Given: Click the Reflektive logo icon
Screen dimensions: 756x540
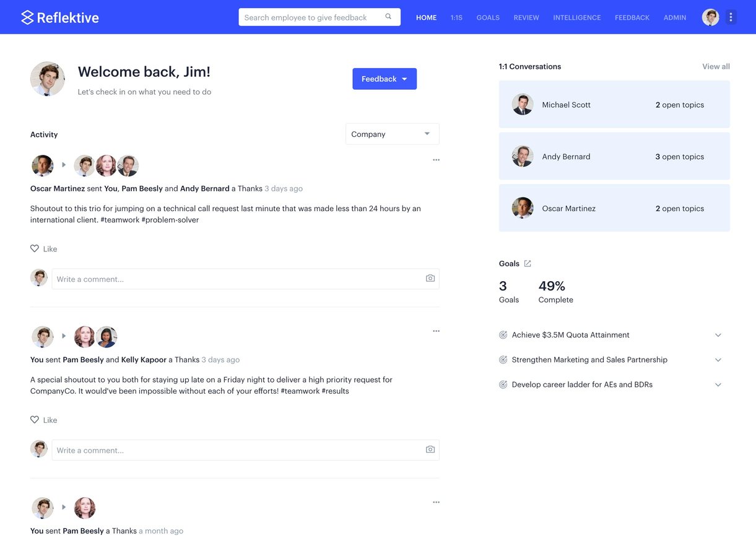Looking at the screenshot, I should (26, 17).
